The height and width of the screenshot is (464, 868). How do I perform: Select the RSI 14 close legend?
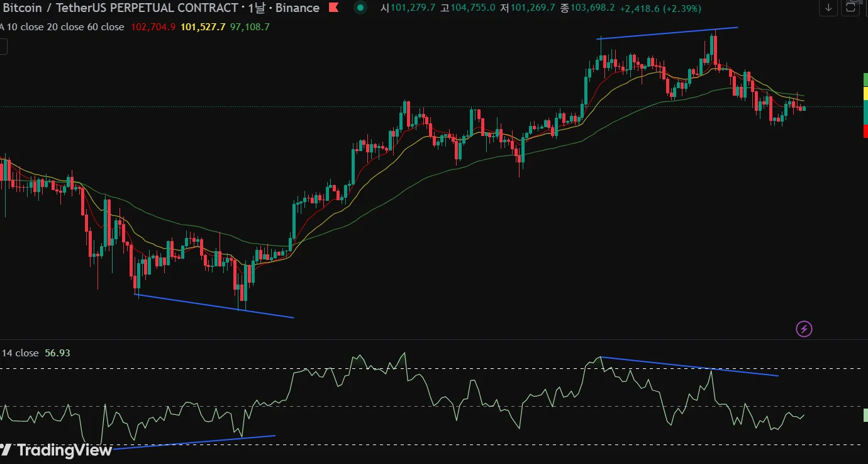20,353
